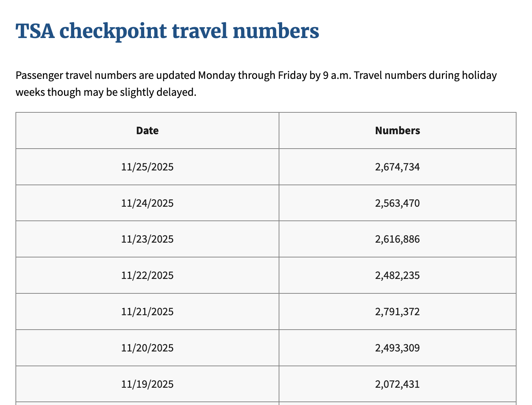The width and height of the screenshot is (532, 405).
Task: Click the 11/22/2025 date row
Action: pyautogui.click(x=147, y=275)
